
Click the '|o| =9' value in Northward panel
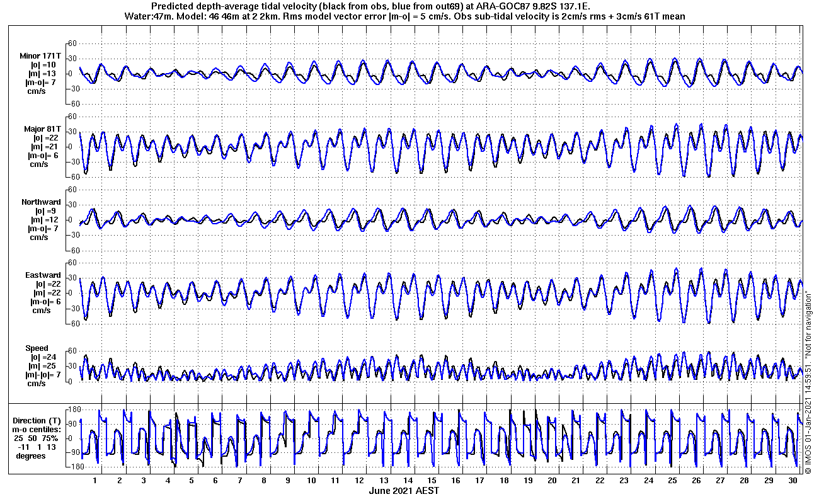coord(45,211)
